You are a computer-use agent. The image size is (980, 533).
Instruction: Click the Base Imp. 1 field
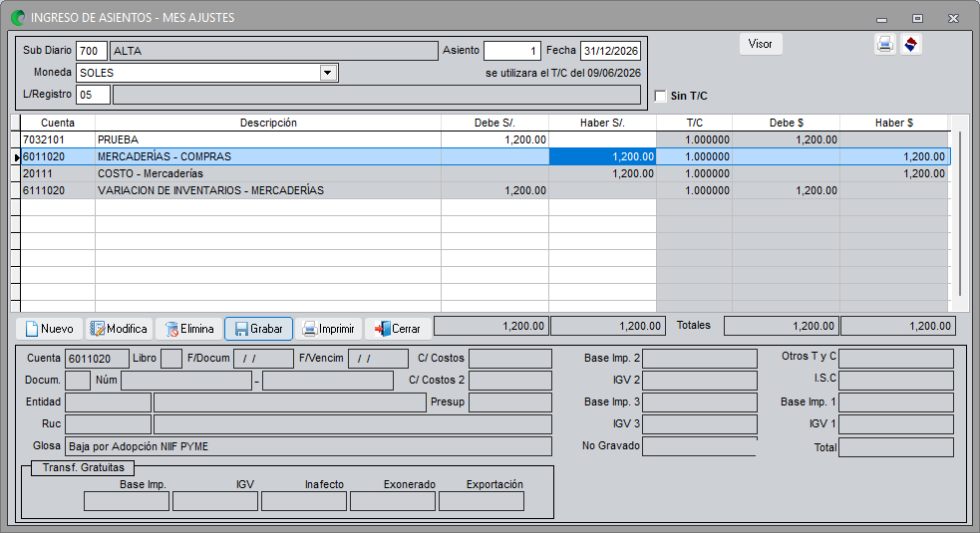pyautogui.click(x=896, y=402)
